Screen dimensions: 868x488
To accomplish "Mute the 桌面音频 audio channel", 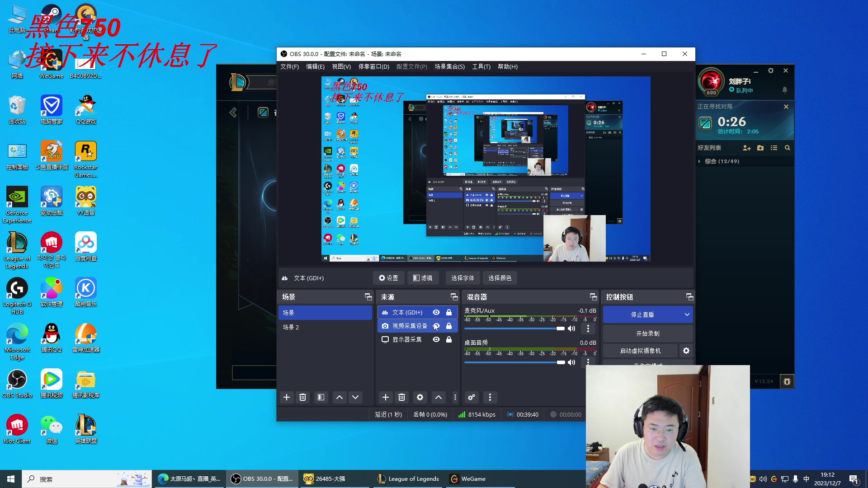I will [x=571, y=362].
